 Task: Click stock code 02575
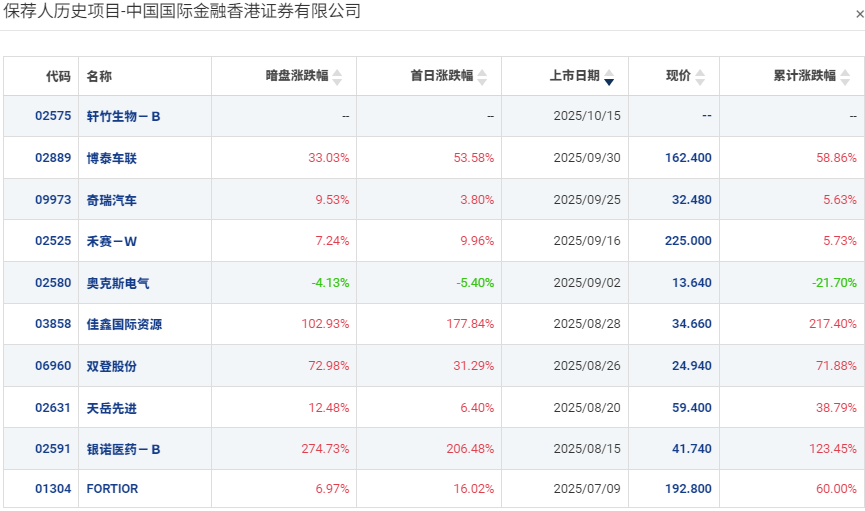[53, 116]
